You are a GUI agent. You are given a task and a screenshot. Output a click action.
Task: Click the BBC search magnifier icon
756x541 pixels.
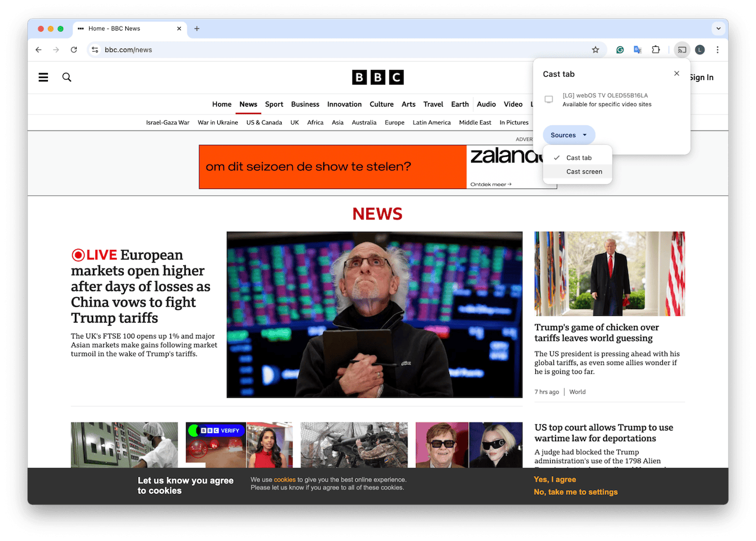67,77
